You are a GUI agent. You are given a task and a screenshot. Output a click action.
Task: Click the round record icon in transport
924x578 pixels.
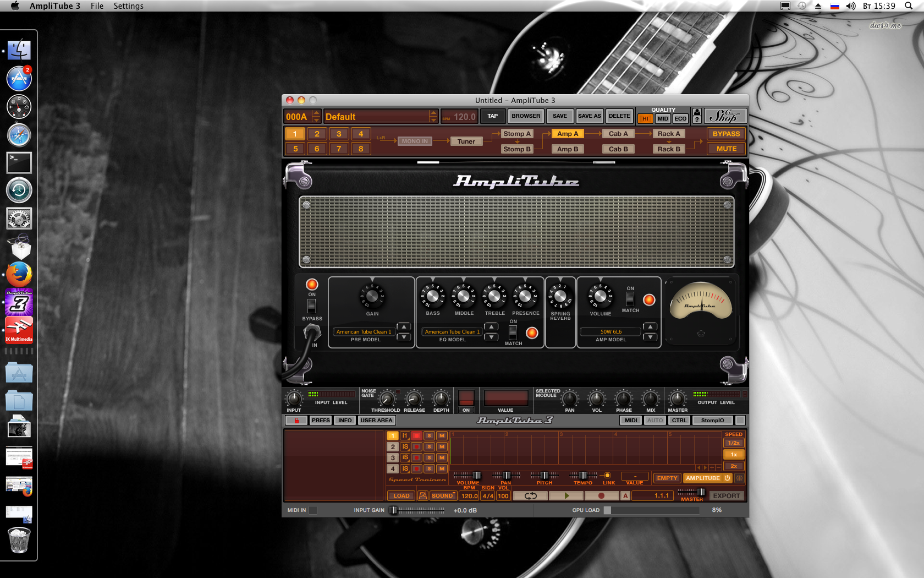pyautogui.click(x=602, y=495)
